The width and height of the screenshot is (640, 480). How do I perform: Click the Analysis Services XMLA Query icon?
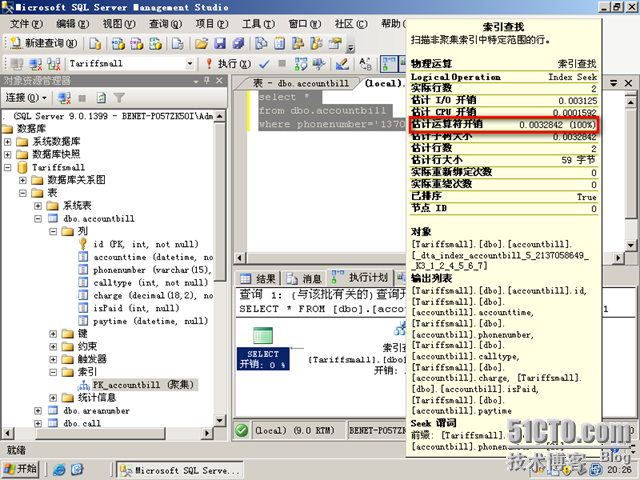tap(156, 43)
